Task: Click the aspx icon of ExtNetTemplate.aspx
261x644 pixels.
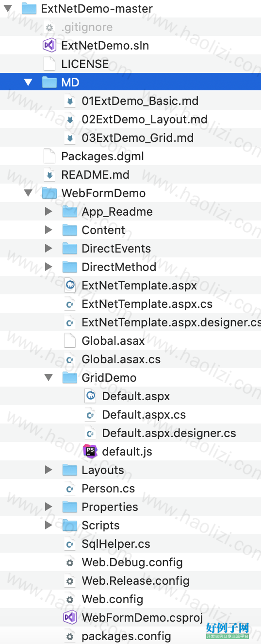Action: pyautogui.click(x=70, y=286)
